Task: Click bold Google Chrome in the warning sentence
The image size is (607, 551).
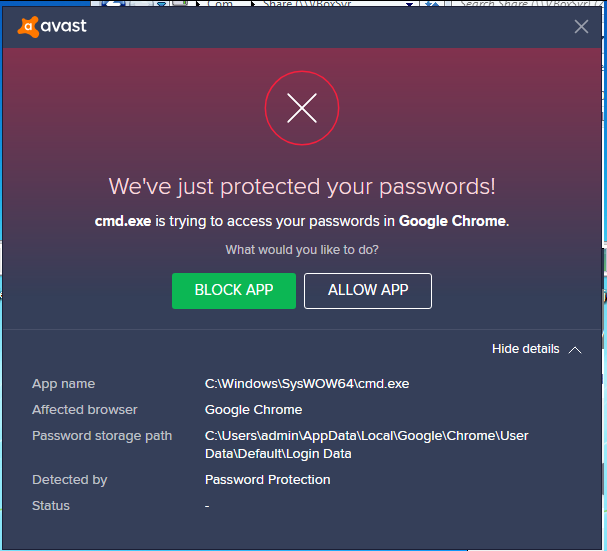Action: click(452, 221)
